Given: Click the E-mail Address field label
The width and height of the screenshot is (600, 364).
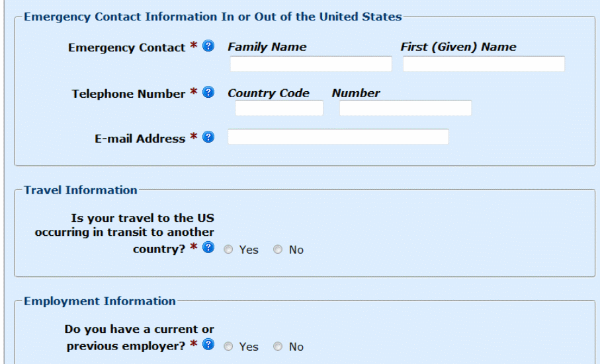Looking at the screenshot, I should (x=140, y=139).
